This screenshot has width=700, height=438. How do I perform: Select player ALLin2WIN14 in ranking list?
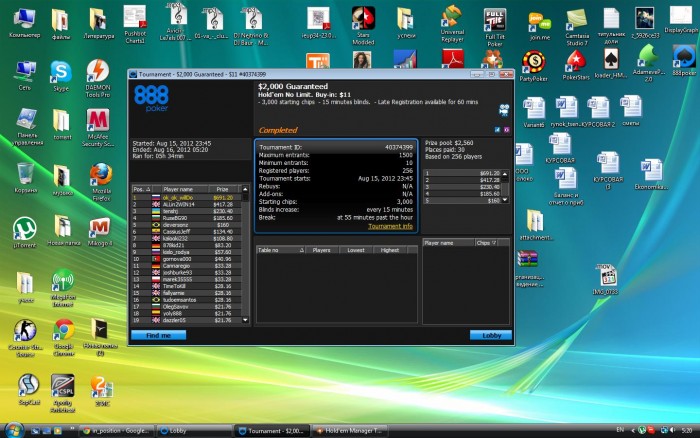176,204
